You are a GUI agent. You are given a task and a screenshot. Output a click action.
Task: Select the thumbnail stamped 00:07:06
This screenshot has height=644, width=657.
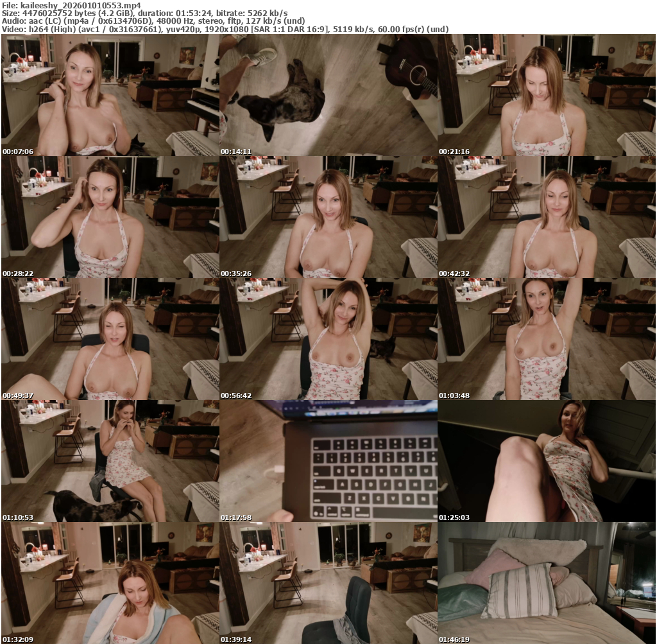(110, 95)
